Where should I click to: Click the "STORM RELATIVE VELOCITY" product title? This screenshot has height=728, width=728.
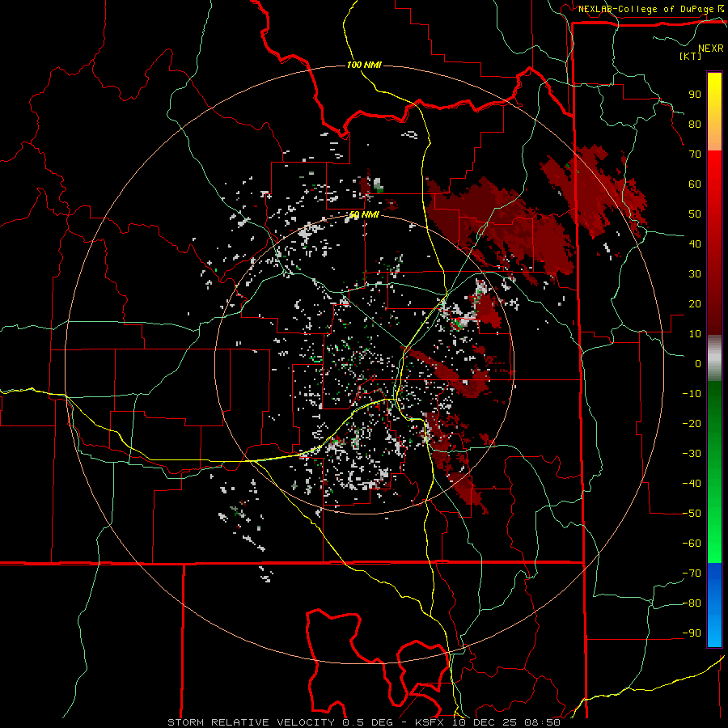click(251, 722)
